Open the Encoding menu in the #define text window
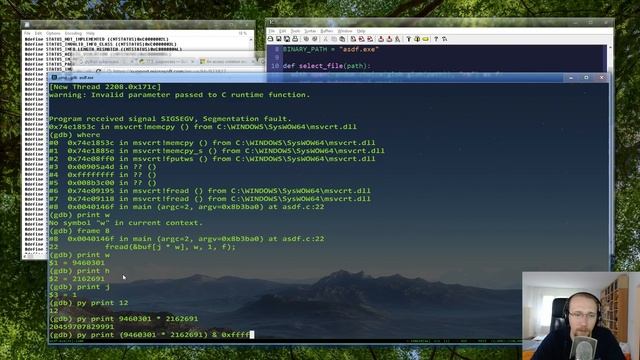 [x=73, y=33]
